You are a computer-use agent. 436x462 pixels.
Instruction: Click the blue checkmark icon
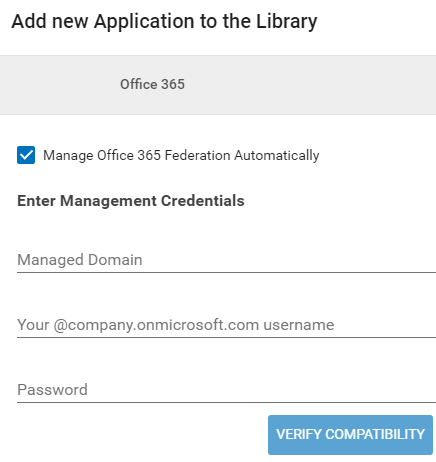coord(26,155)
